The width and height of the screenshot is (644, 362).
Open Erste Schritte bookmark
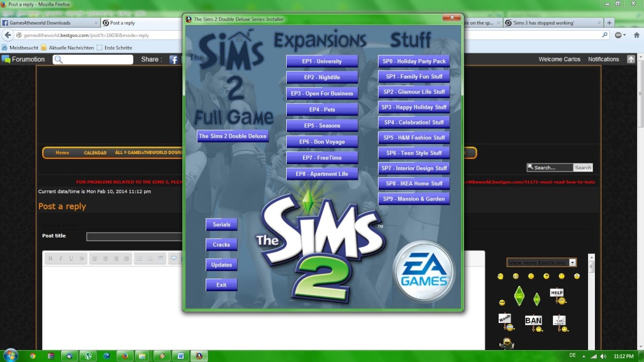pyautogui.click(x=114, y=48)
